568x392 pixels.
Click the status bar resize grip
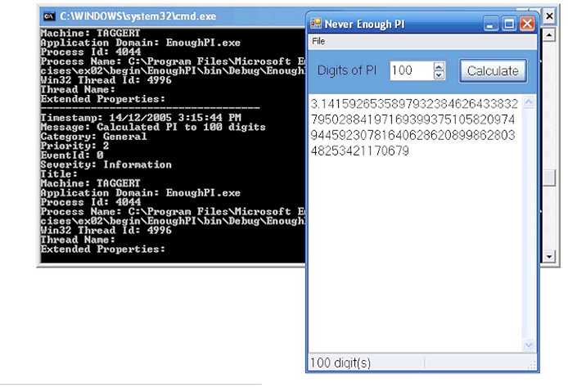point(532,365)
